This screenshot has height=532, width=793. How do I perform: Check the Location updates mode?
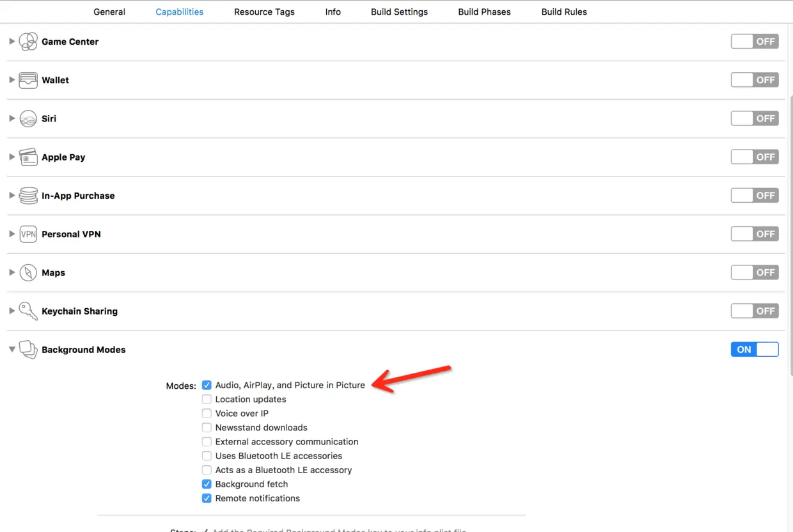pyautogui.click(x=207, y=399)
